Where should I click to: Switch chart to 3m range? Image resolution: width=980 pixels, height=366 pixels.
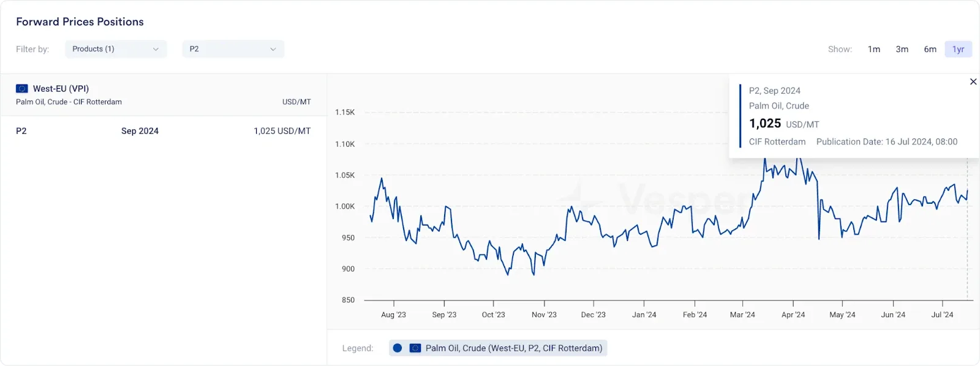point(902,49)
